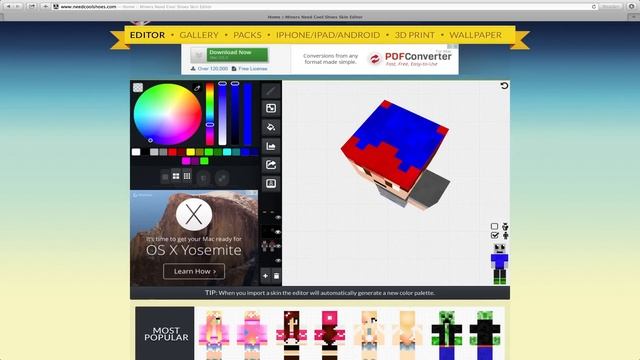Uncheck the checked body checkbox

pyautogui.click(x=494, y=236)
